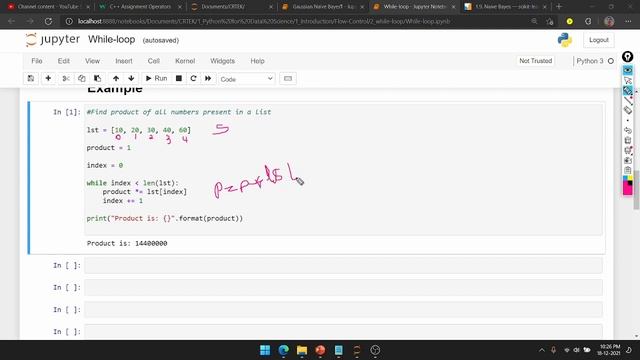Pick the pink color swatch in annotation toolbar
The width and height of the screenshot is (640, 360).
point(628,190)
